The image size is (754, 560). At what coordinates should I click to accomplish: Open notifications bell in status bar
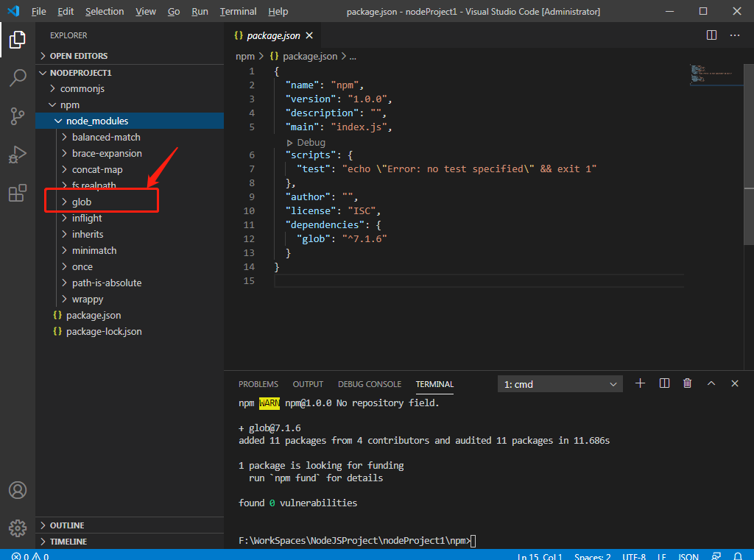738,556
